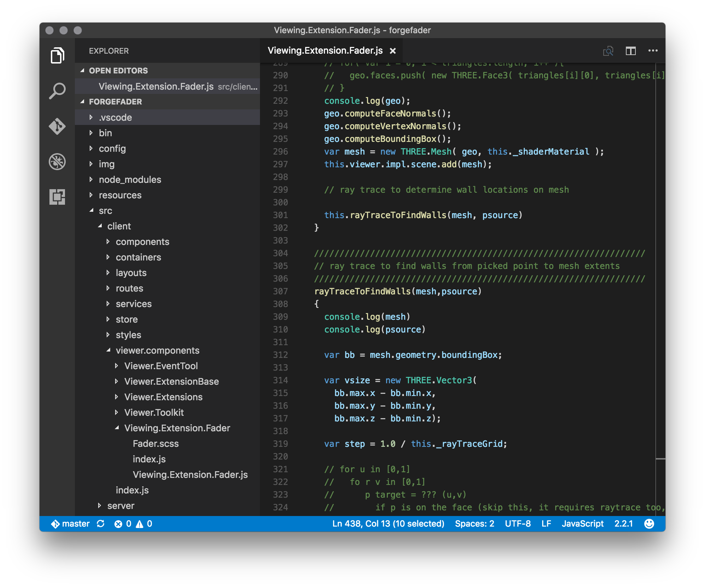The width and height of the screenshot is (705, 588).
Task: Click the errors indicator in the status bar
Action: click(123, 523)
